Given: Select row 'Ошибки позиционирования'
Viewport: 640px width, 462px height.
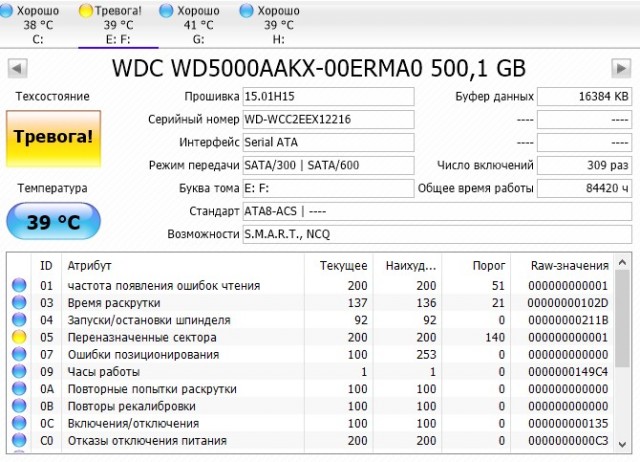Looking at the screenshot, I should (310, 354).
